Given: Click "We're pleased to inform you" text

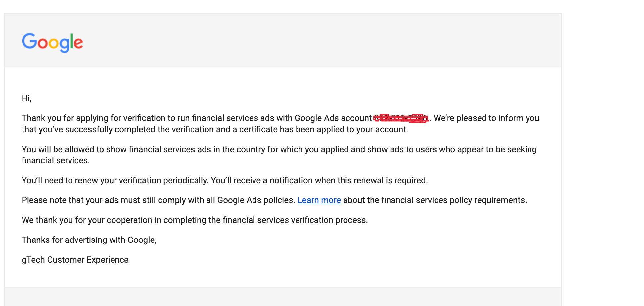Looking at the screenshot, I should [x=486, y=118].
